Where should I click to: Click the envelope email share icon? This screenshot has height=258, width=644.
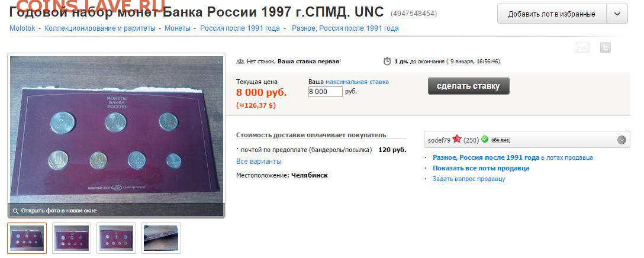click(582, 48)
